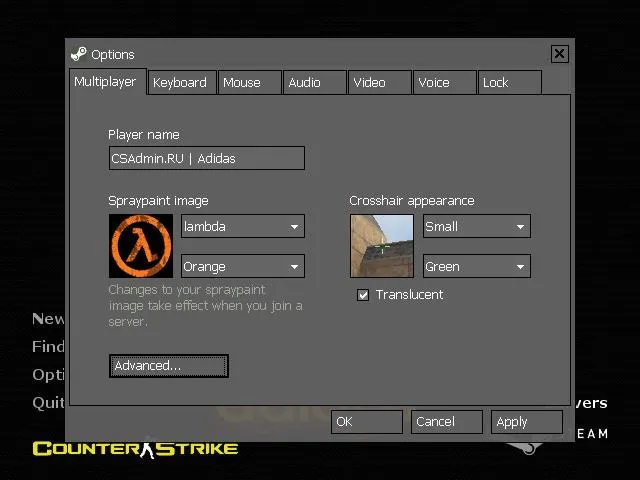The image size is (640, 480).
Task: Click Find Servers in the main menu
Action: tap(48, 347)
